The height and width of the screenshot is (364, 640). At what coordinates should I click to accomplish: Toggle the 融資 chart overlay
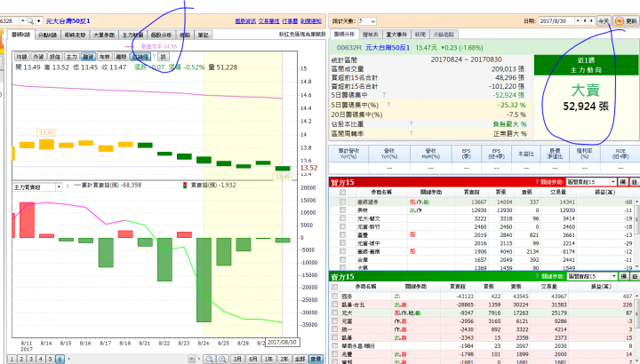(x=88, y=57)
